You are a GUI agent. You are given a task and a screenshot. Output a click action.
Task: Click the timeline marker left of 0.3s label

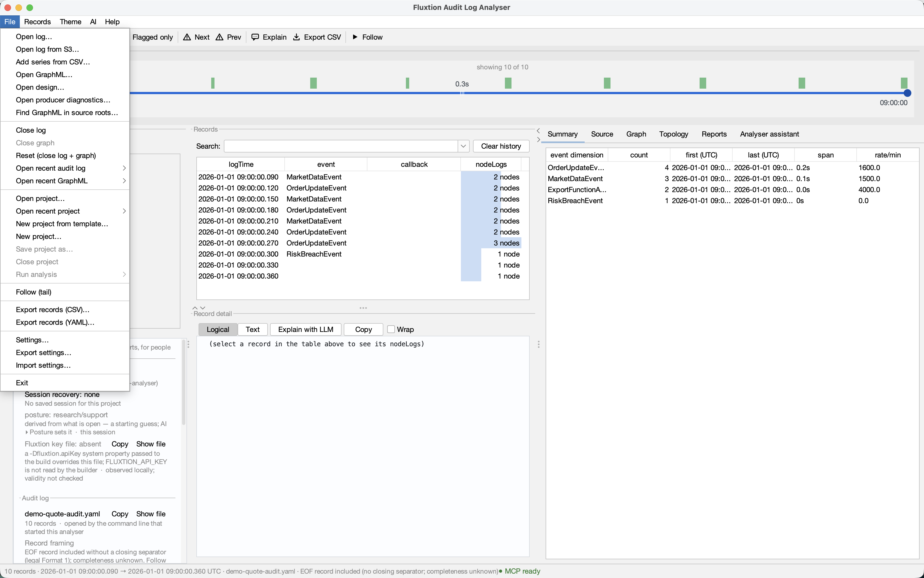coord(407,83)
